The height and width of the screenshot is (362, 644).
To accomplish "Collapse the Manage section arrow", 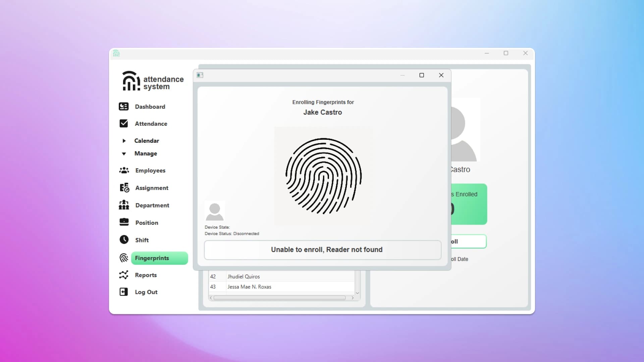I will point(124,154).
